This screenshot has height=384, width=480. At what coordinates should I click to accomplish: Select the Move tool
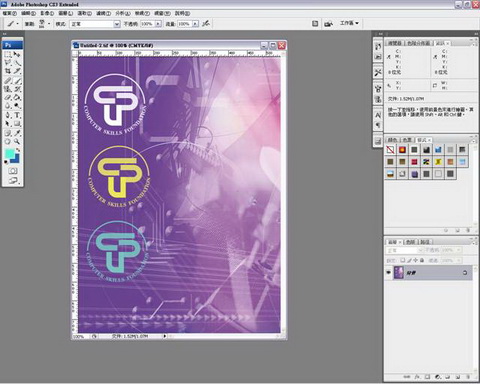(17, 54)
